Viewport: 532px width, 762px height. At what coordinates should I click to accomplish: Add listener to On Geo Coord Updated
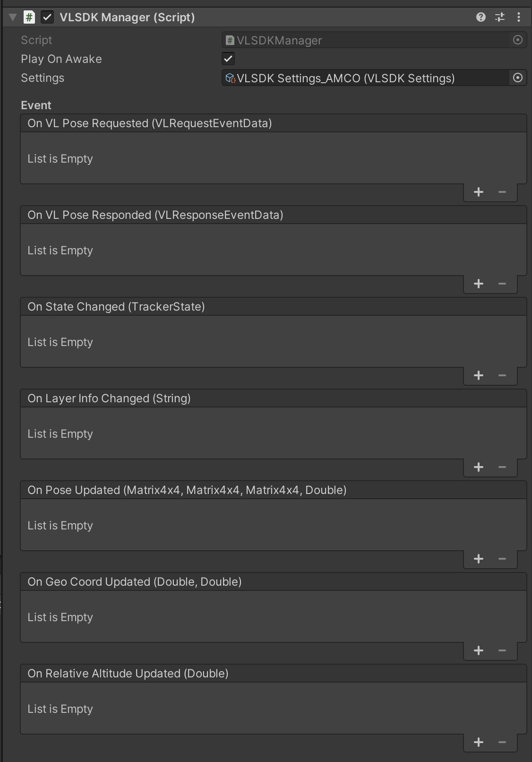479,650
